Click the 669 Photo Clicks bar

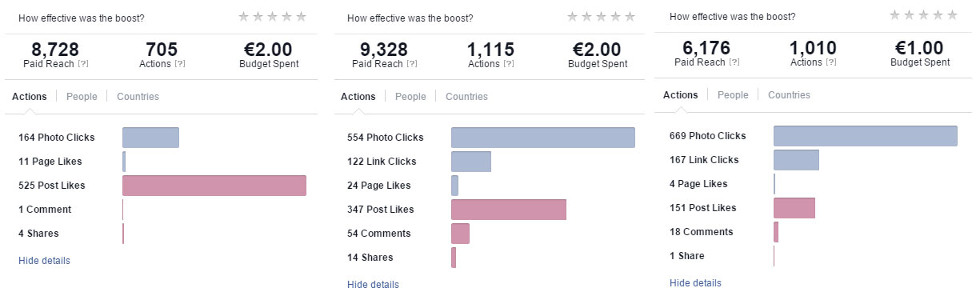(866, 136)
